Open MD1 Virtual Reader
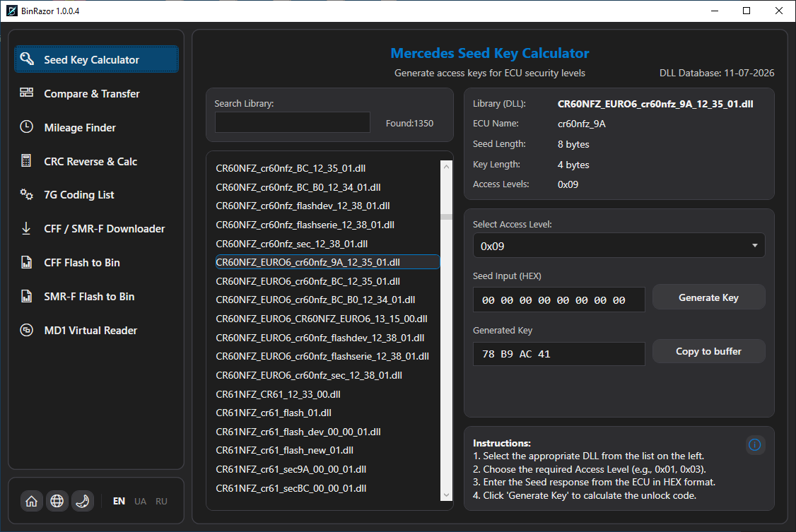The image size is (796, 532). coord(96,330)
